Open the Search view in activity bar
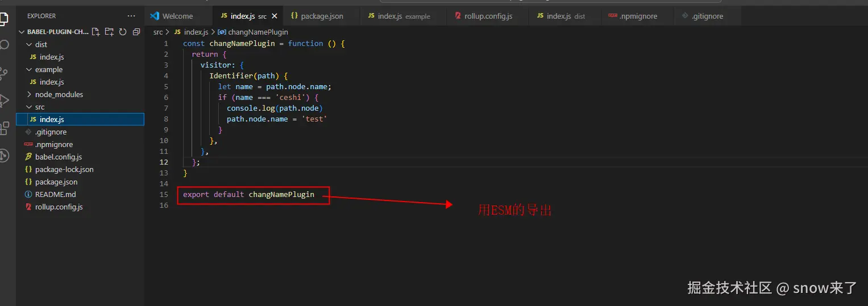 [4, 45]
